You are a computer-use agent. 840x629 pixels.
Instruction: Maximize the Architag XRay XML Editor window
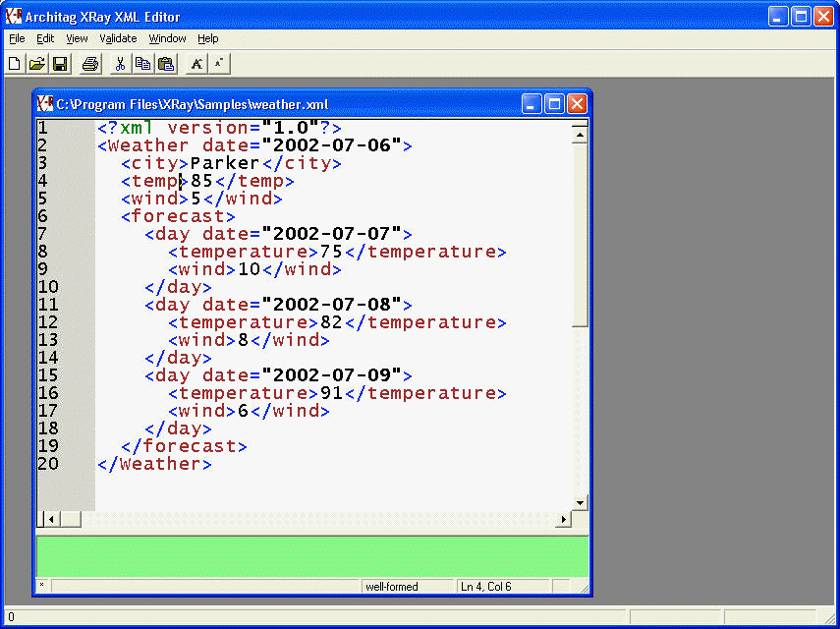point(801,17)
